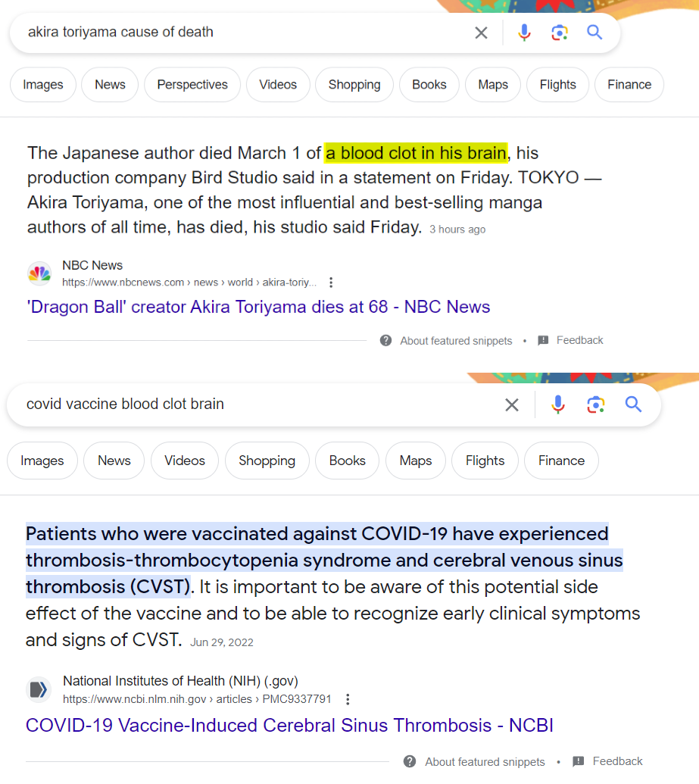This screenshot has height=784, width=699.
Task: Select Videos tab in the covid vaccine search
Action: (x=185, y=461)
